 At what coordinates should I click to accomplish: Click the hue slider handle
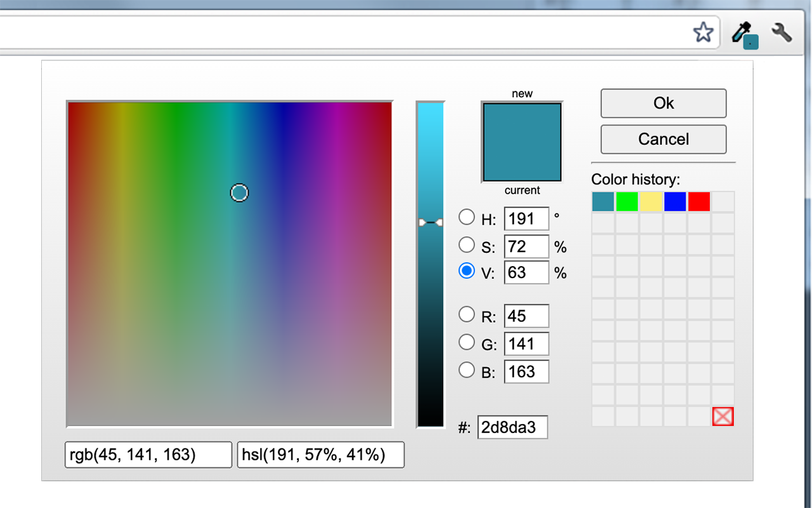point(430,222)
